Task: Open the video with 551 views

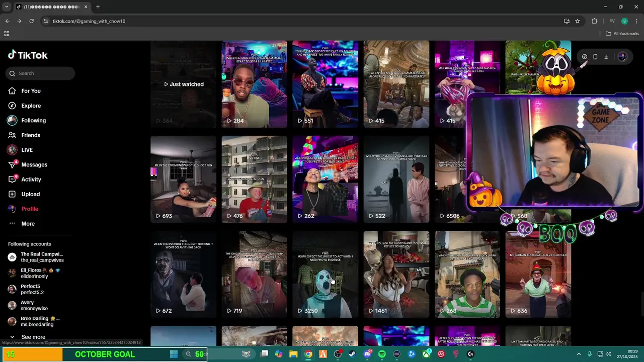Action: click(x=325, y=84)
